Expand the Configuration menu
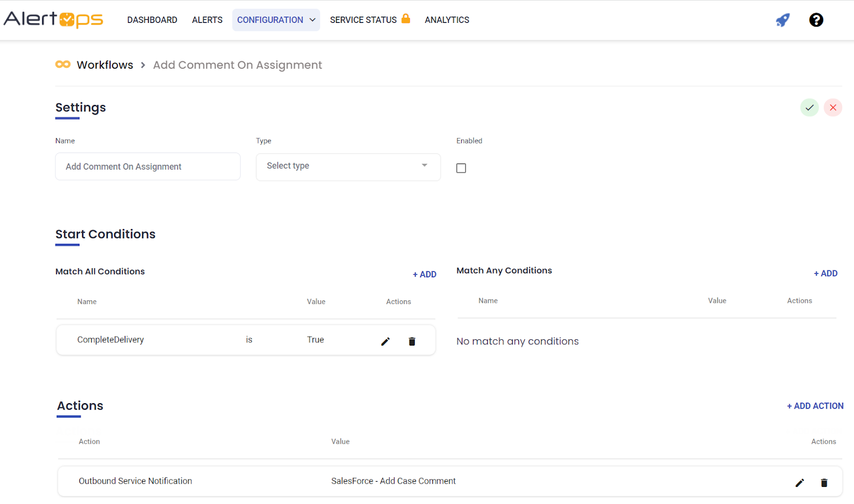Viewport: 854px width, 504px height. click(x=276, y=20)
